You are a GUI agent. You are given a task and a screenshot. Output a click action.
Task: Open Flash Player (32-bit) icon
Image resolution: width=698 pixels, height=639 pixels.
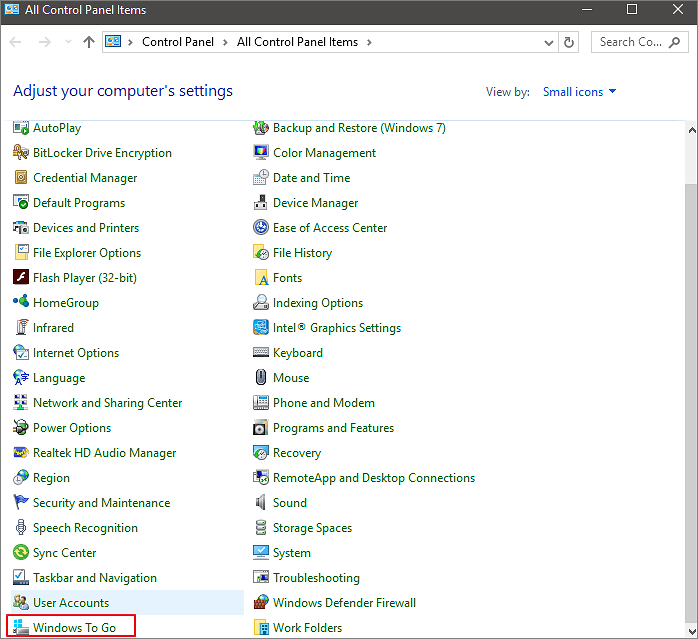pyautogui.click(x=21, y=278)
